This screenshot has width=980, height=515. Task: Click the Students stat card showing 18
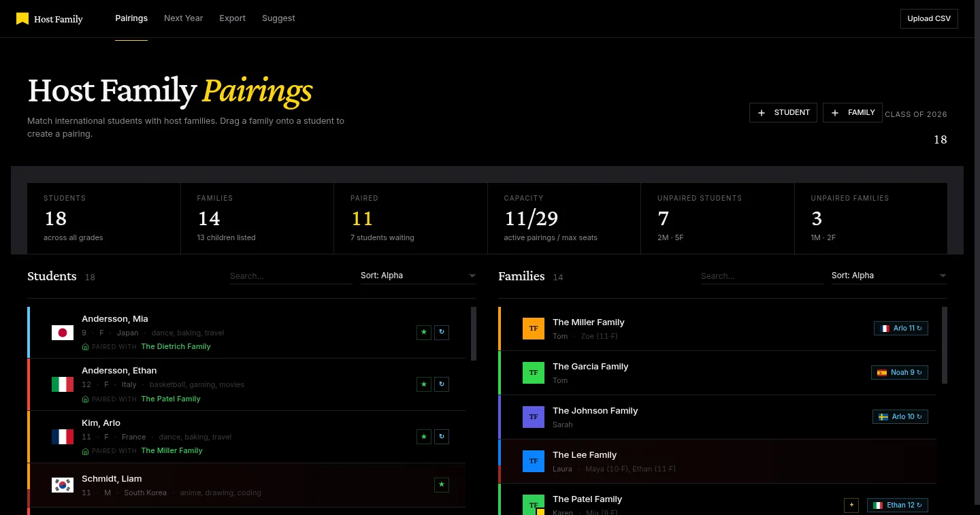tap(103, 218)
